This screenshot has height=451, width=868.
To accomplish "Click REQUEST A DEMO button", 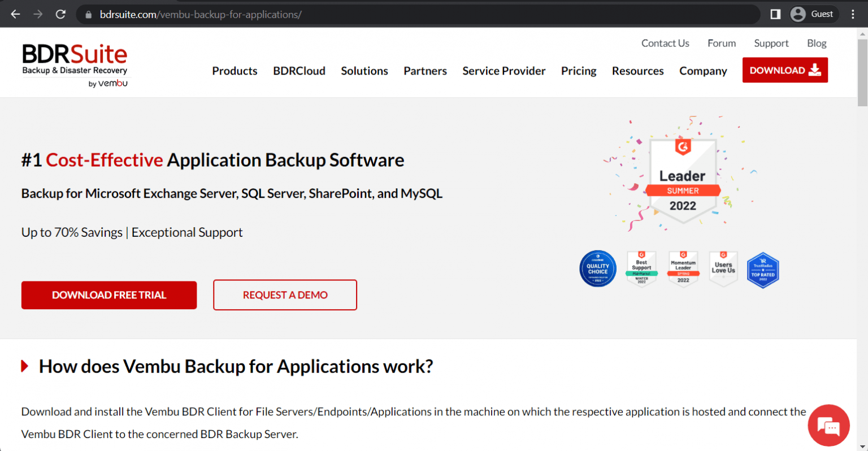I will coord(285,294).
